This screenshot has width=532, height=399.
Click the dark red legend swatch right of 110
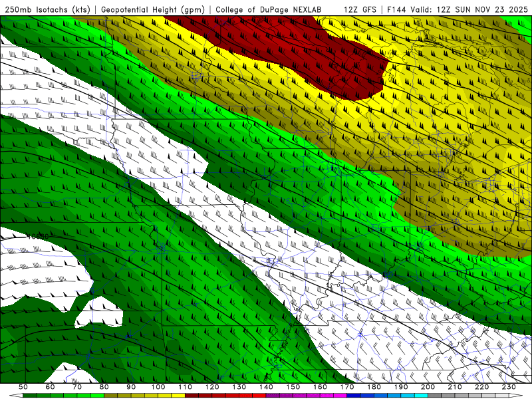[x=192, y=396]
